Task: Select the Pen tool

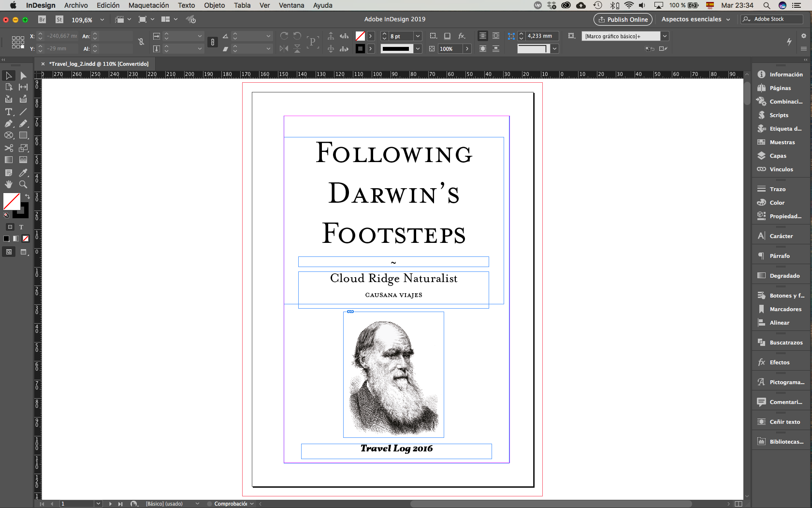Action: click(x=9, y=124)
